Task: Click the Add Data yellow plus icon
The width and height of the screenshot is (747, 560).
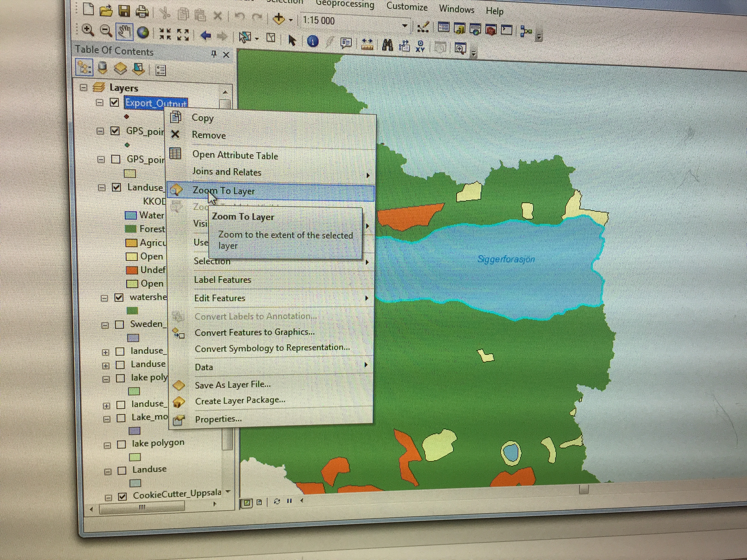Action: point(279,19)
